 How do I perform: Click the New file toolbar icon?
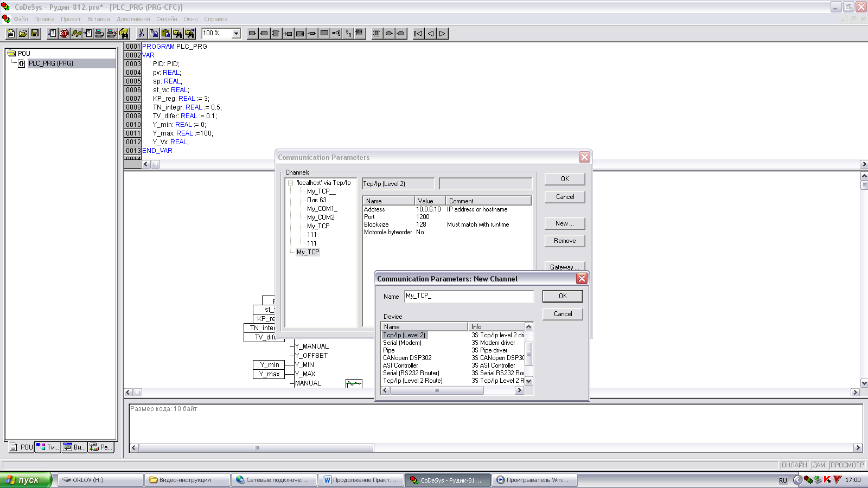pos(11,33)
